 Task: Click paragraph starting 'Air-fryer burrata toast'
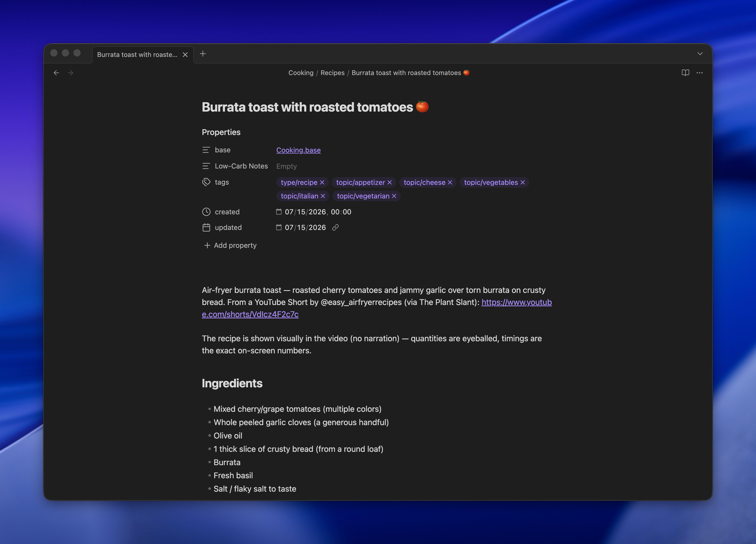377,302
